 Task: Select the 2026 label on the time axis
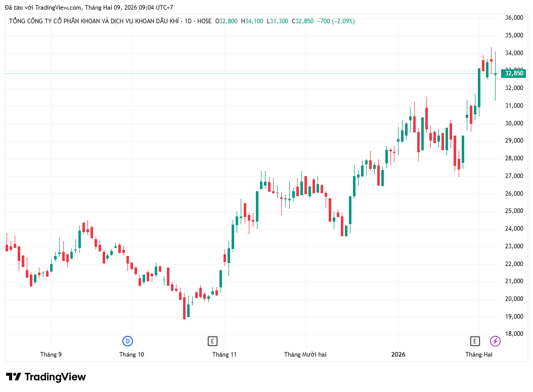point(398,355)
